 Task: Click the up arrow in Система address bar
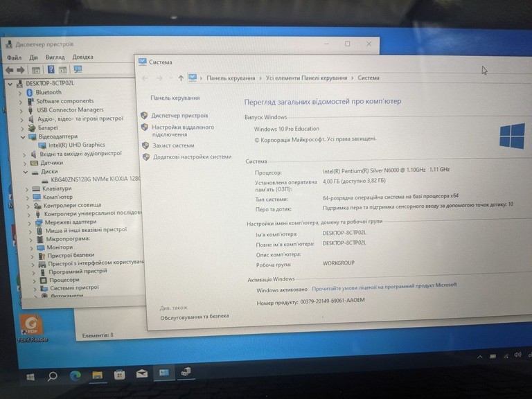[x=181, y=78]
